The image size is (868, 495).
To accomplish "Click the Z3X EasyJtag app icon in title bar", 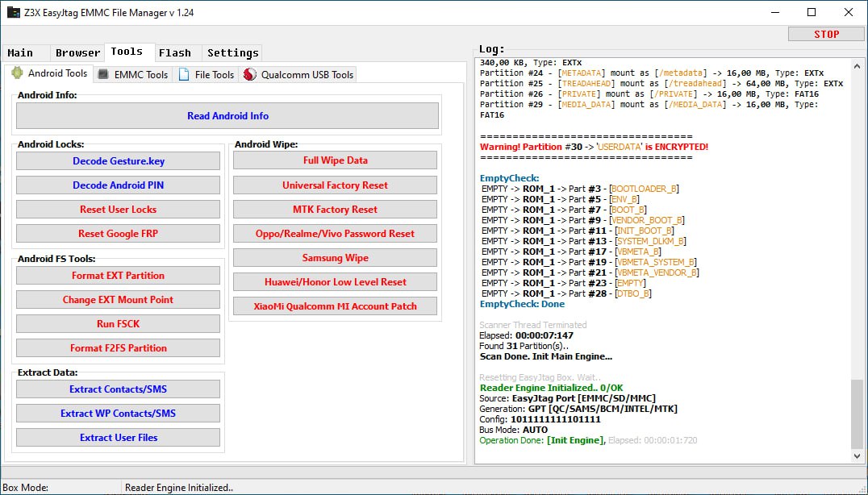I will click(13, 12).
